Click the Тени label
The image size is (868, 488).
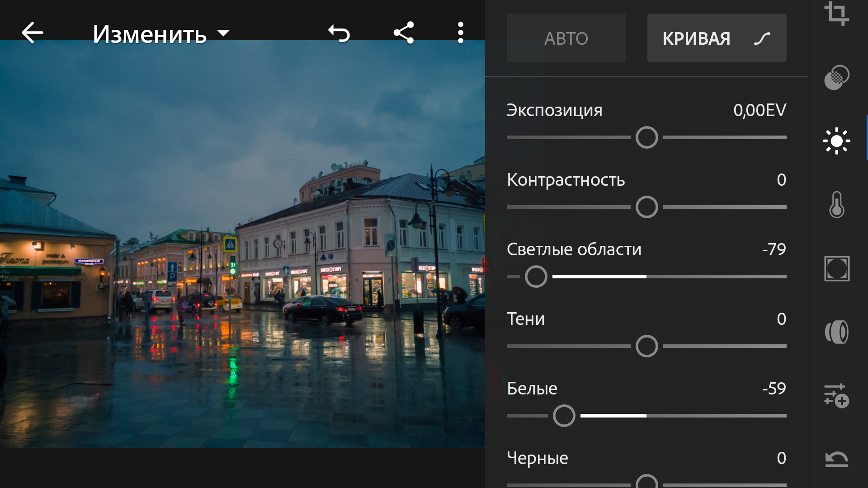[x=525, y=319]
